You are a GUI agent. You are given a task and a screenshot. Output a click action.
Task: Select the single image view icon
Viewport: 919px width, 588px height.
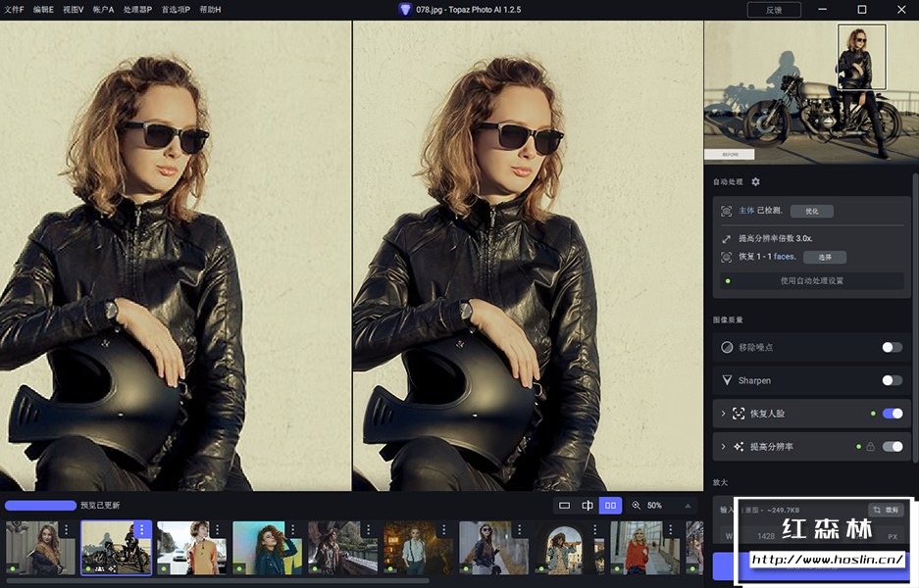tap(564, 506)
